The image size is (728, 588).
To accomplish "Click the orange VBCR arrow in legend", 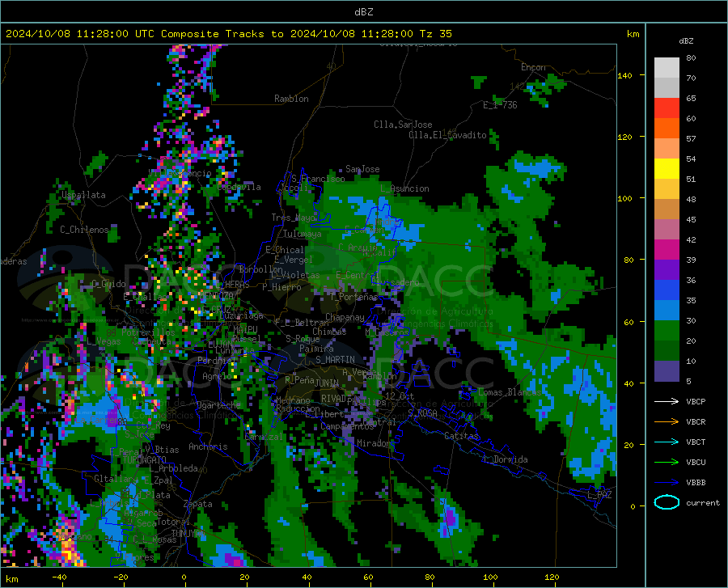I will click(667, 422).
